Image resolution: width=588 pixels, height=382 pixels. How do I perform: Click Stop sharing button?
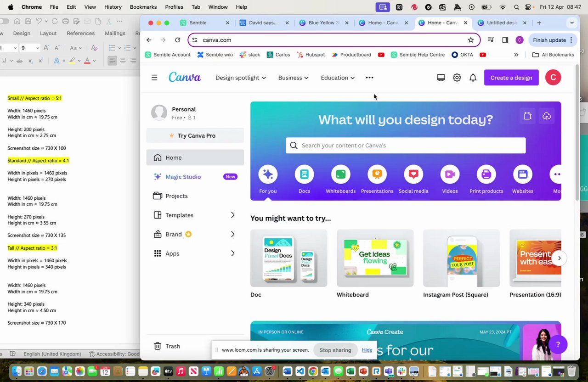click(335, 350)
